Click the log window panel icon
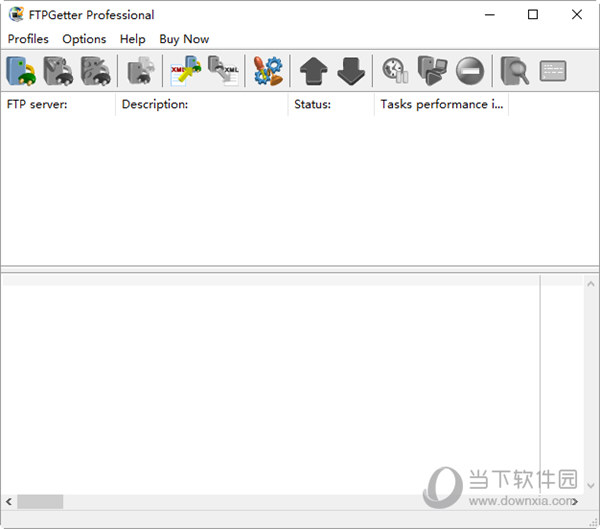This screenshot has height=529, width=600. [553, 71]
